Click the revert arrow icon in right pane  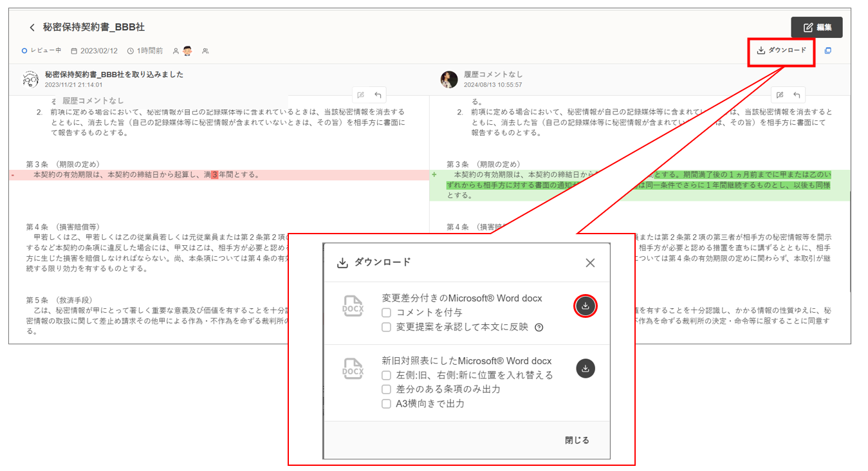tap(797, 95)
